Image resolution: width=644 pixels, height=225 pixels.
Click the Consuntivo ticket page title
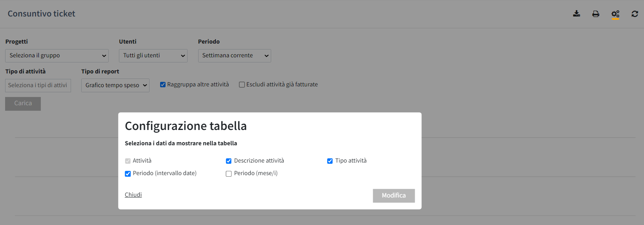point(41,14)
